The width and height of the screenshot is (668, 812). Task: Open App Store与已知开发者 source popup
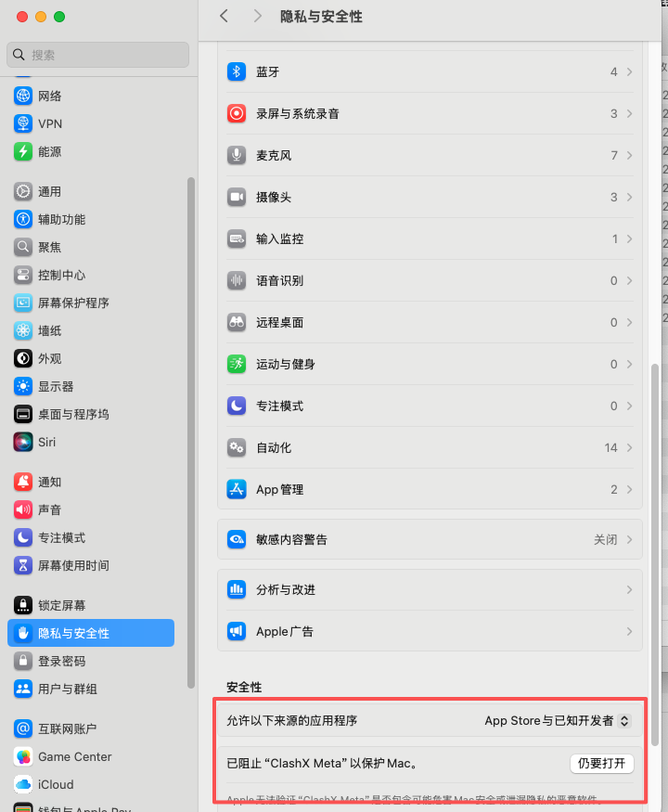click(x=558, y=721)
